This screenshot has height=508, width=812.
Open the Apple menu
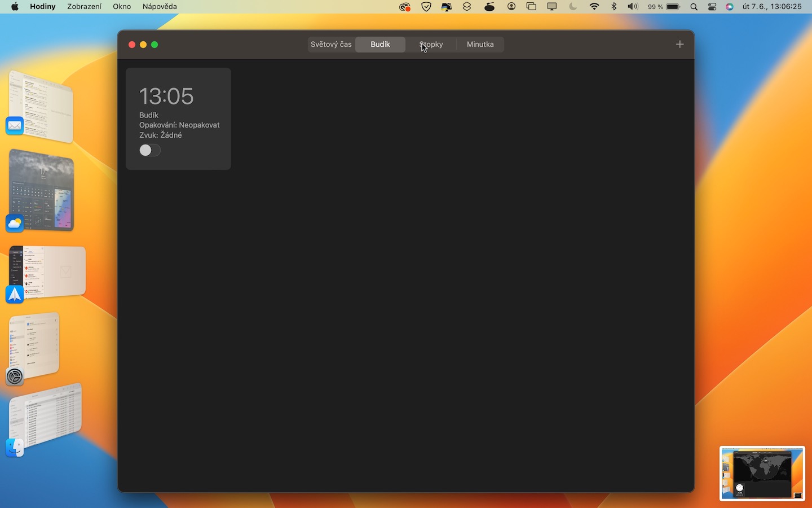pyautogui.click(x=15, y=7)
